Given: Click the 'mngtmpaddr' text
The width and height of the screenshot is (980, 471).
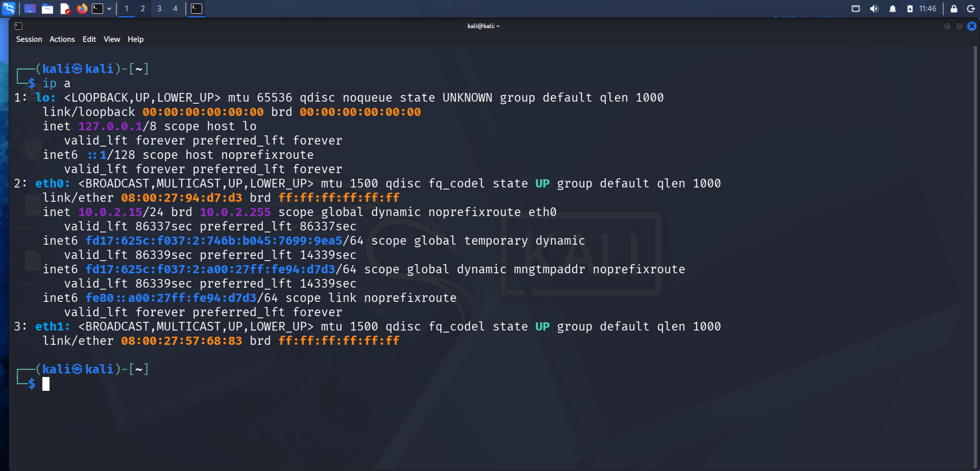Looking at the screenshot, I should [x=549, y=269].
